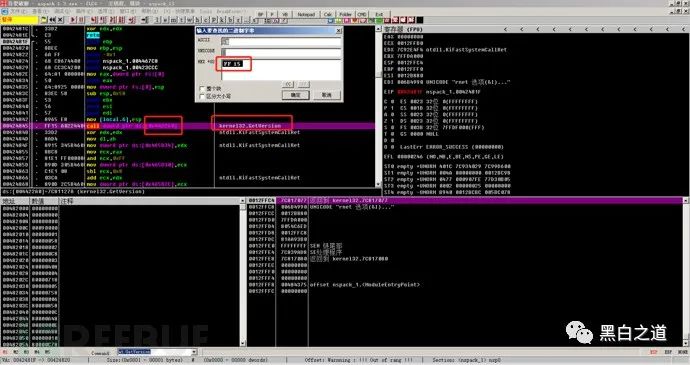Click the Command input field at bottom

click(154, 352)
